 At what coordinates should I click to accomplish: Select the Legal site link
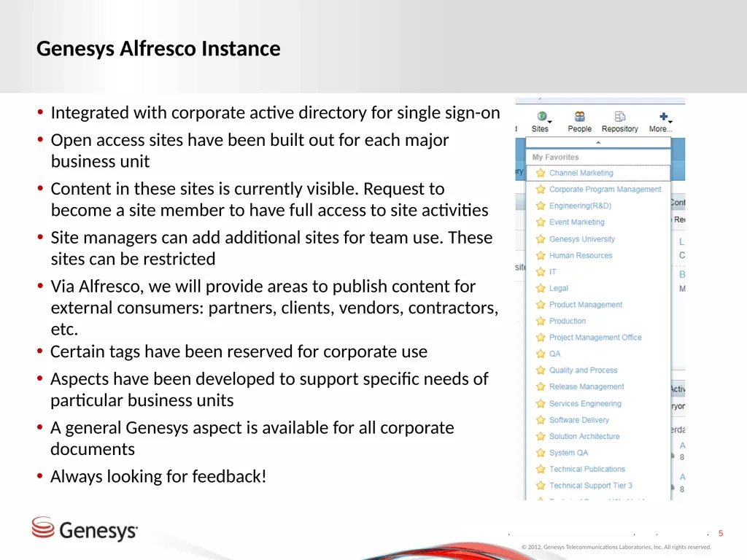(x=559, y=288)
